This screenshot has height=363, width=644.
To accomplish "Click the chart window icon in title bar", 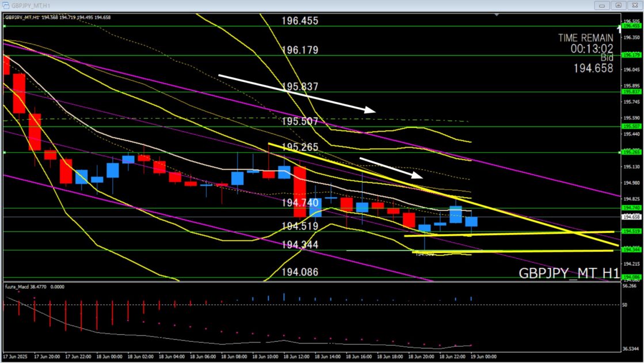I will [x=6, y=5].
